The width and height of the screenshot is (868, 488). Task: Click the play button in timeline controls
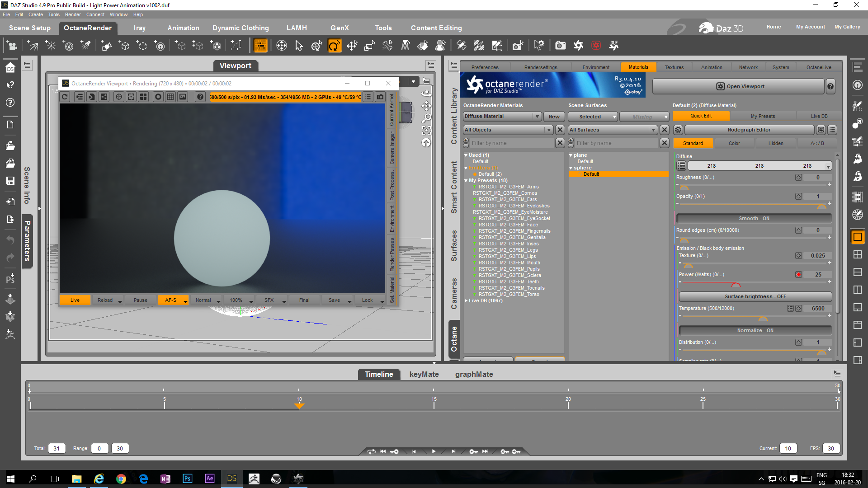pyautogui.click(x=434, y=451)
